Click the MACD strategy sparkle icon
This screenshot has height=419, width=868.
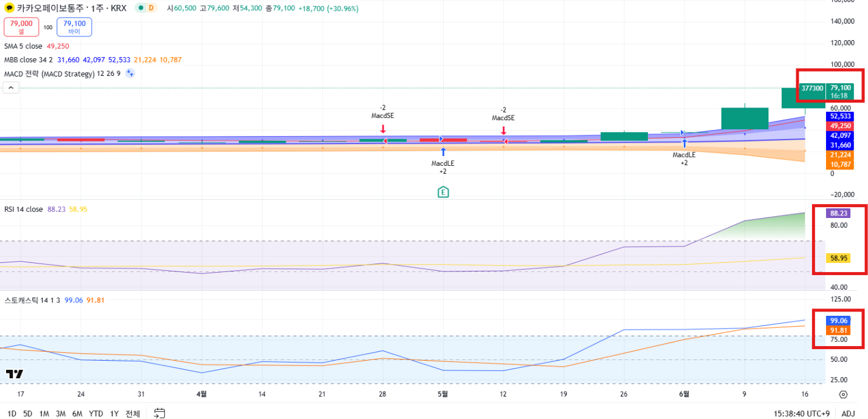(x=129, y=73)
